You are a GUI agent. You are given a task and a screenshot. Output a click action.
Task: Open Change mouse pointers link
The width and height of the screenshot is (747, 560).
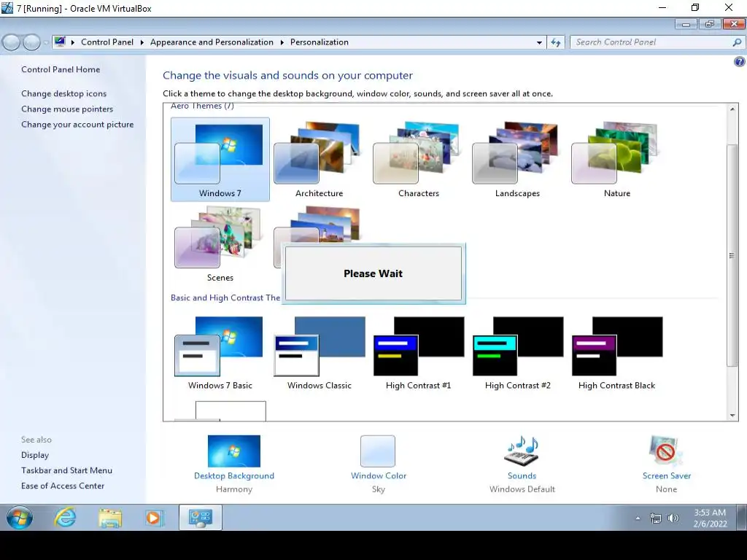click(x=67, y=109)
